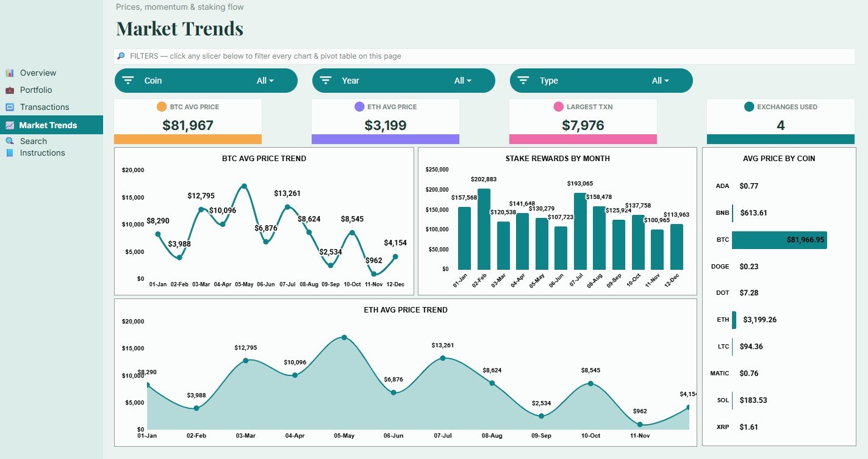Click the ETH AVG PRICE $3,199 card
Screen dimensions: 868x459
tap(386, 121)
